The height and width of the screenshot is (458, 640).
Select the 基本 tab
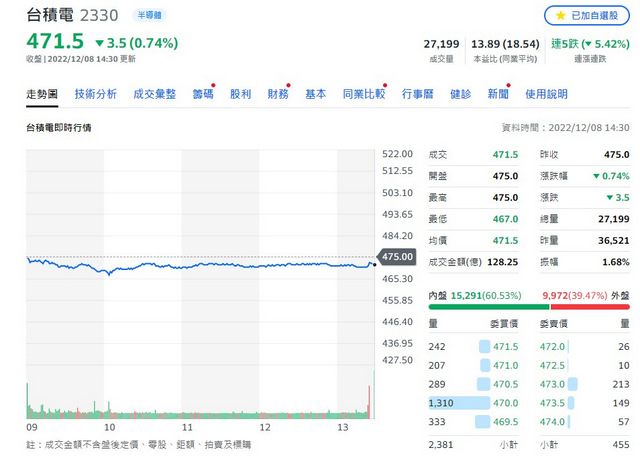316,94
